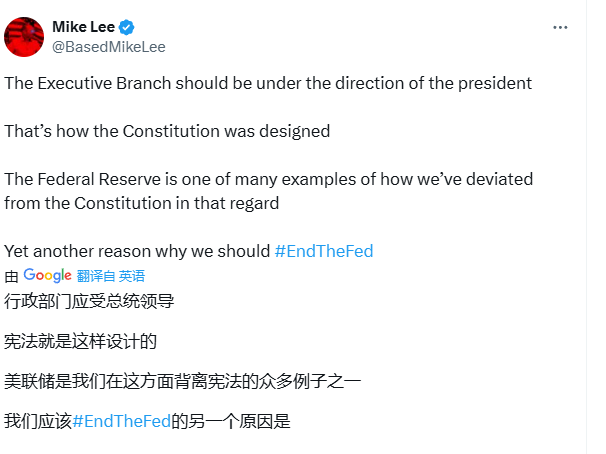The image size is (606, 454).
Task: Click the translated line "行政部门应受总统领导"
Action: point(96,300)
